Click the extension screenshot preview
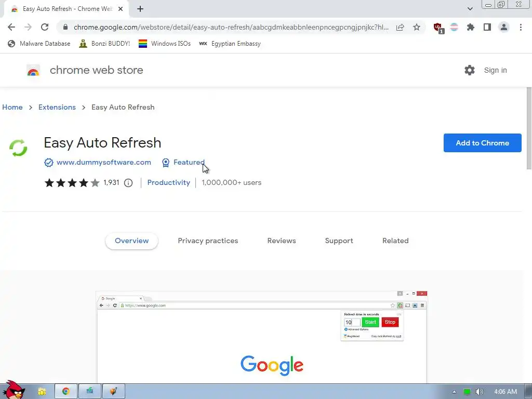532x399 pixels. coord(262,337)
